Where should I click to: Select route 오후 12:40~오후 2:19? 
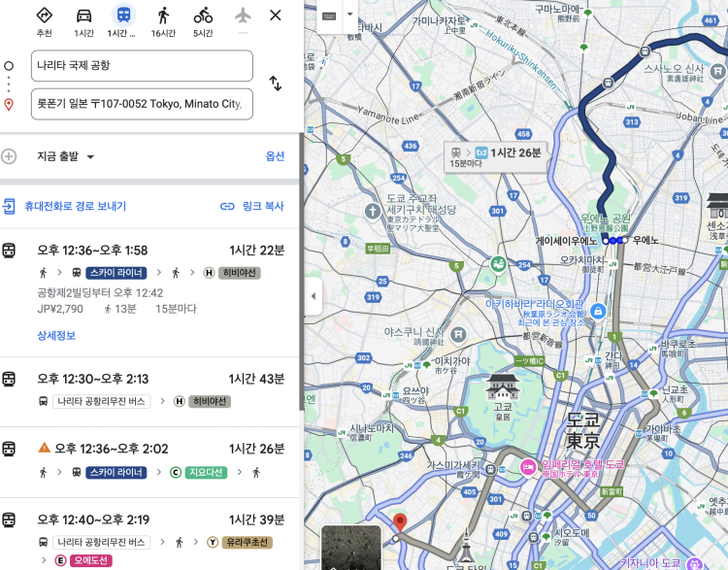click(149, 534)
